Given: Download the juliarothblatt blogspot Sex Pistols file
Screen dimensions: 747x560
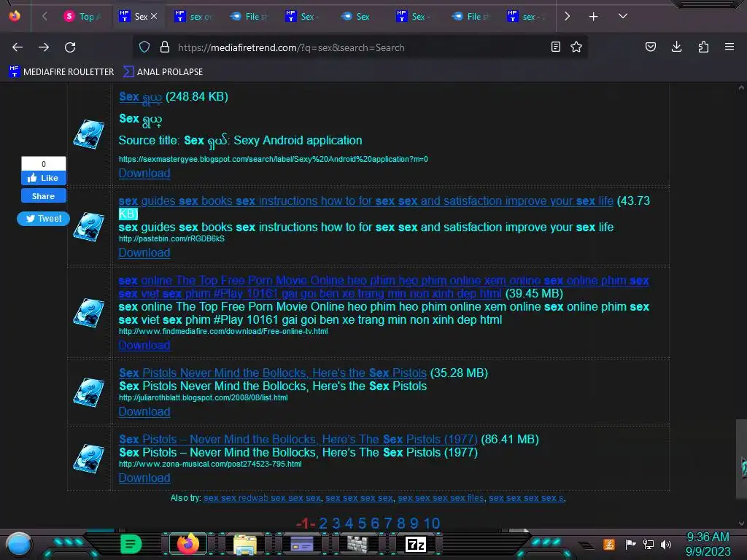Looking at the screenshot, I should pos(144,412).
